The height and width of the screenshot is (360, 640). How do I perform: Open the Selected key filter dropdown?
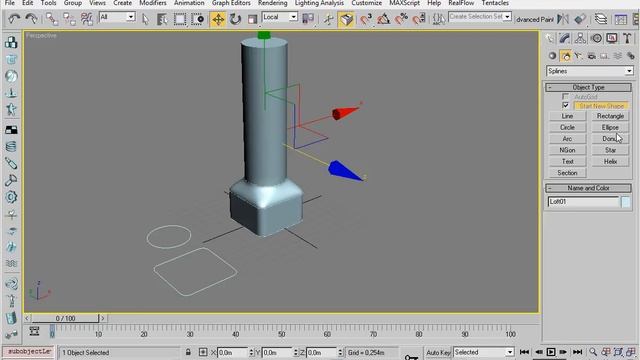point(484,352)
